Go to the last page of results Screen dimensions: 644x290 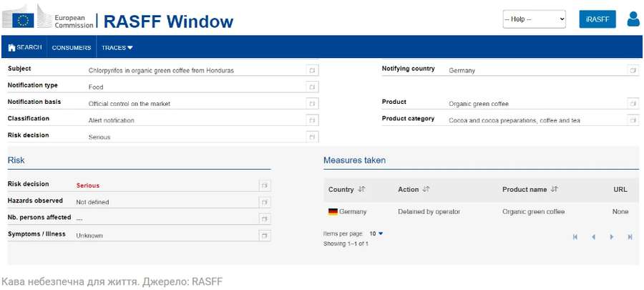click(x=630, y=237)
